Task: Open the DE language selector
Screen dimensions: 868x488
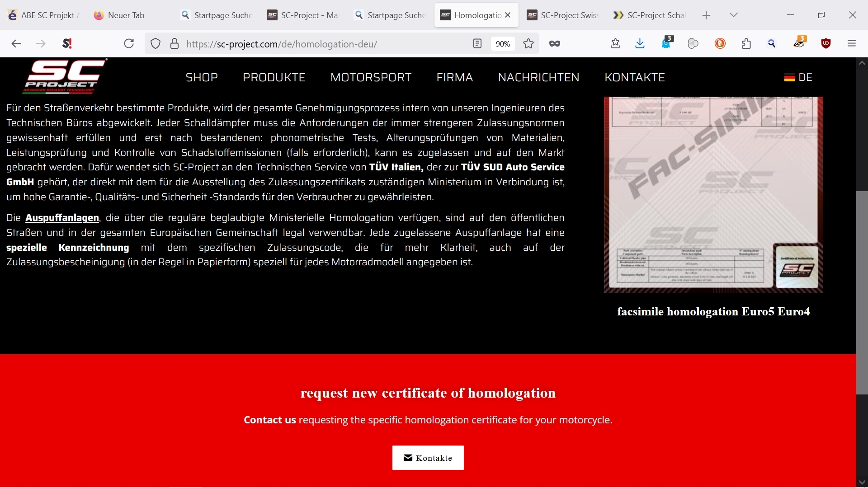Action: [x=798, y=77]
